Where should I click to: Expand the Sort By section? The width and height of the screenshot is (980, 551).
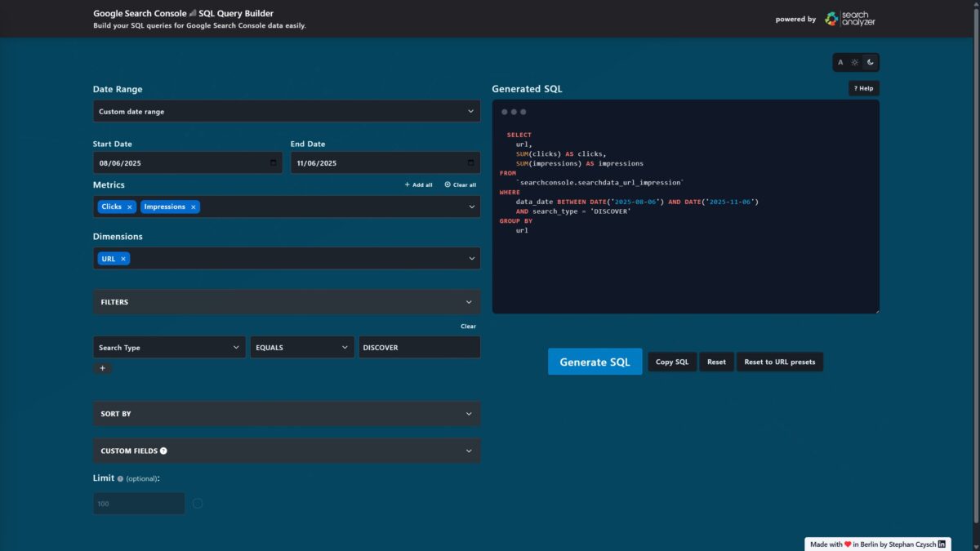pyautogui.click(x=286, y=414)
